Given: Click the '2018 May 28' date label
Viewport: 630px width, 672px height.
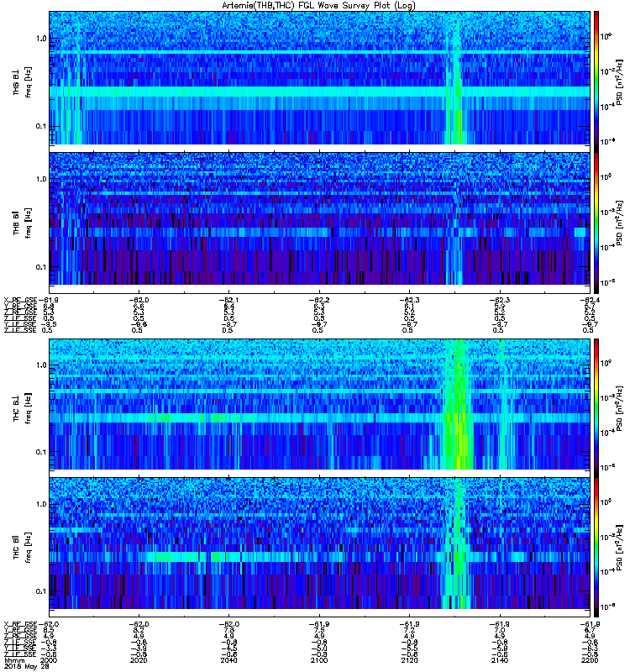Looking at the screenshot, I should click(x=27, y=667).
